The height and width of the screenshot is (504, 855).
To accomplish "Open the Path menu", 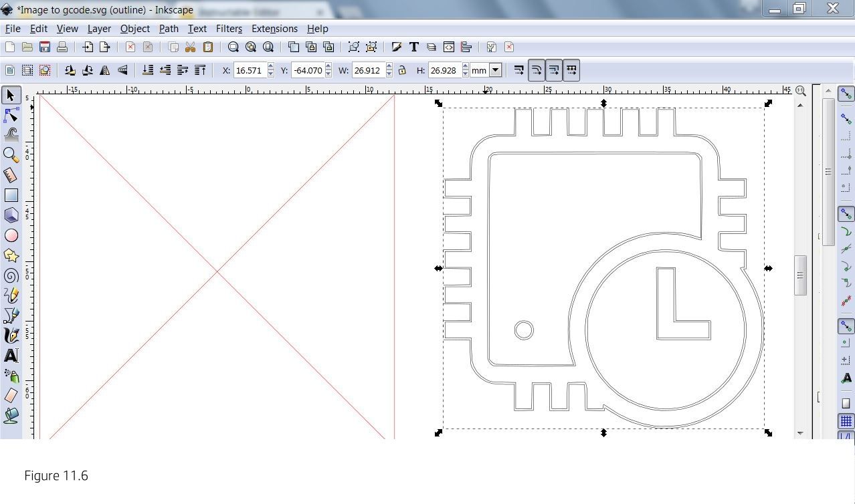I will click(x=168, y=29).
